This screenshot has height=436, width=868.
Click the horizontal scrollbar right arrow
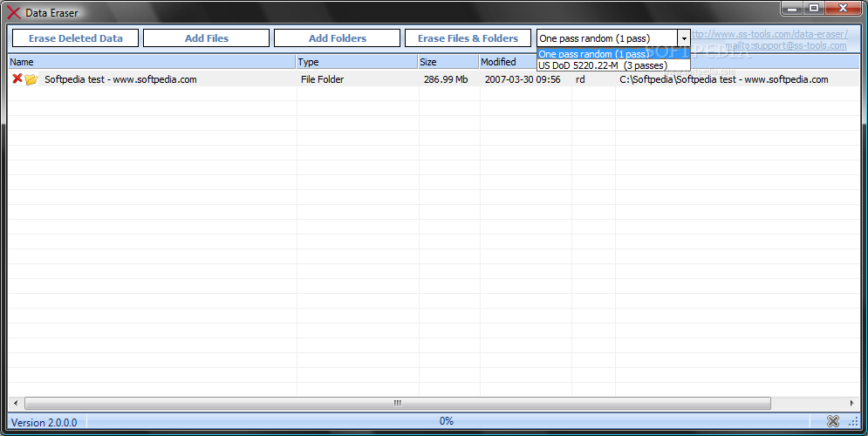tap(852, 403)
